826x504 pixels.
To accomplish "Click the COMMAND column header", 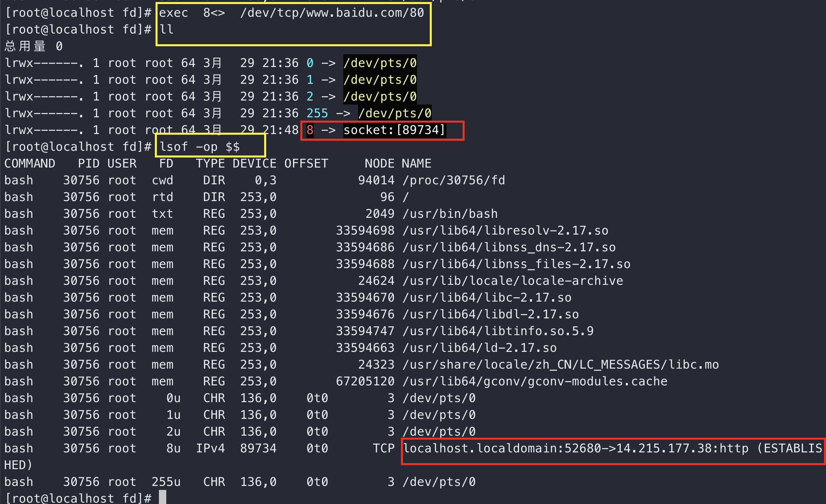I will [30, 164].
